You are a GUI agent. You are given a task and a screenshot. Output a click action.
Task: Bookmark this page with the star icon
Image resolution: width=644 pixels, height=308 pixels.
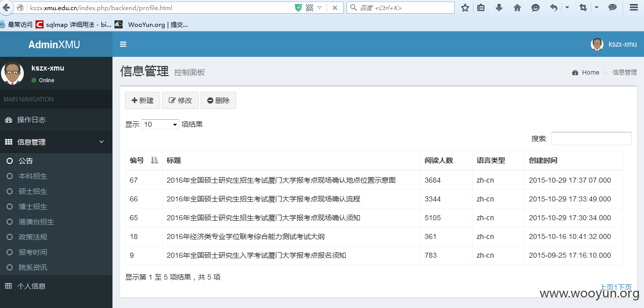(465, 8)
